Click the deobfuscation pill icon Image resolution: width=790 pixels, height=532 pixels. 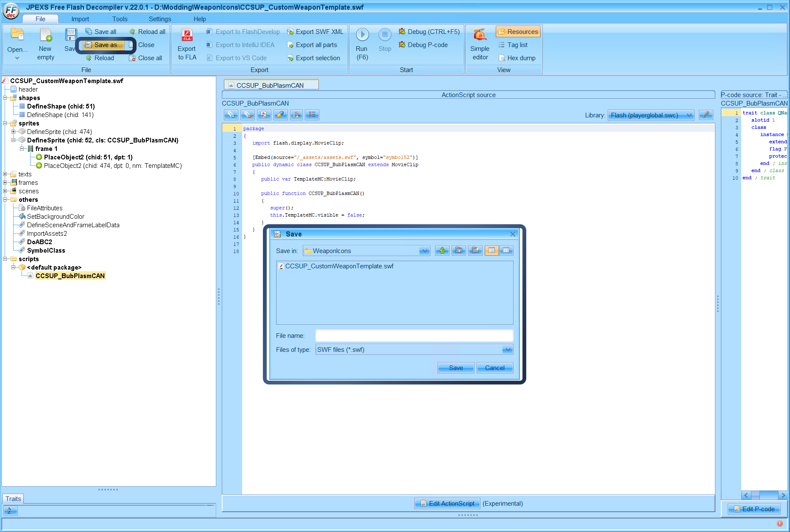click(280, 115)
